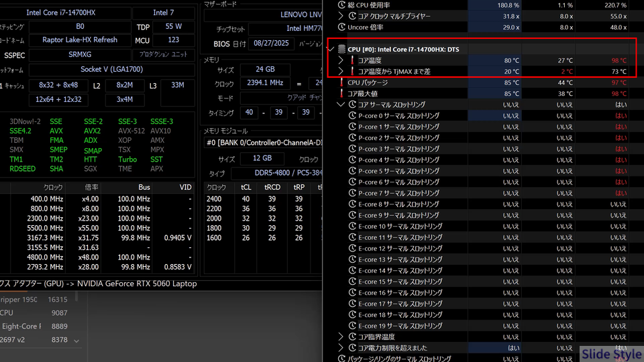Click clock icon of P-core 0 サーマル スロットリング

pos(352,116)
